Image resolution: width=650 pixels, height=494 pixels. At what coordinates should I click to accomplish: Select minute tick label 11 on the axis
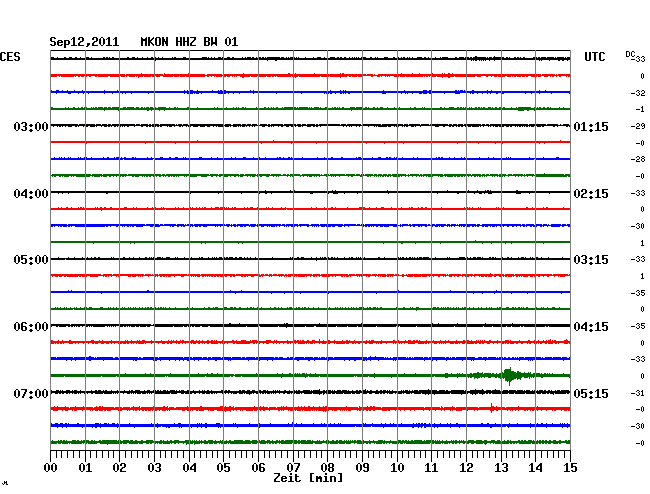tap(431, 468)
